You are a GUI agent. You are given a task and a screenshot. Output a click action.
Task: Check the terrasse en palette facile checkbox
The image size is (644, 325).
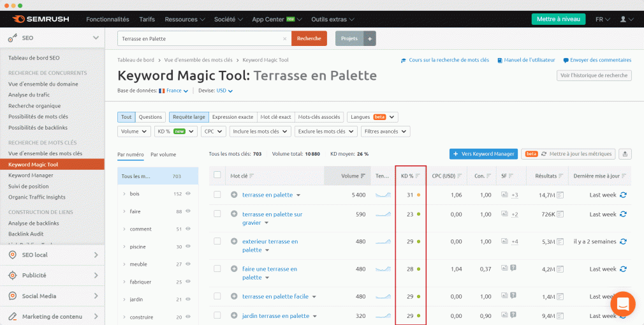pyautogui.click(x=217, y=296)
